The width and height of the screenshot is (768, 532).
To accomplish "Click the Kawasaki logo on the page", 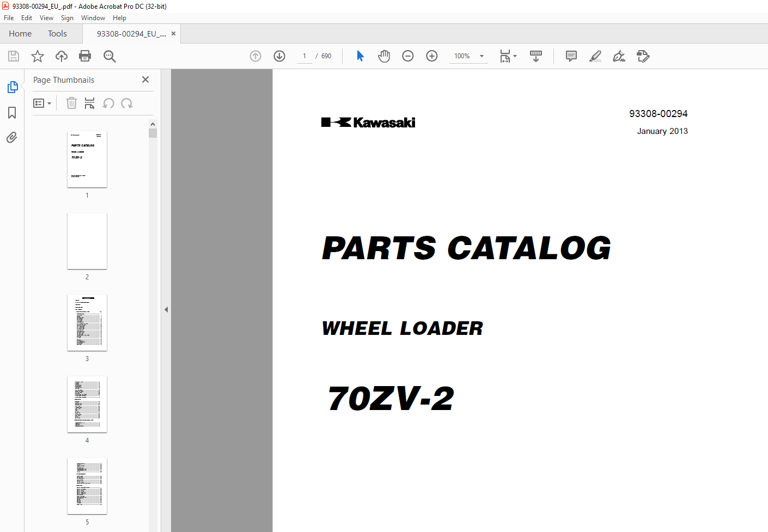I will (x=368, y=123).
